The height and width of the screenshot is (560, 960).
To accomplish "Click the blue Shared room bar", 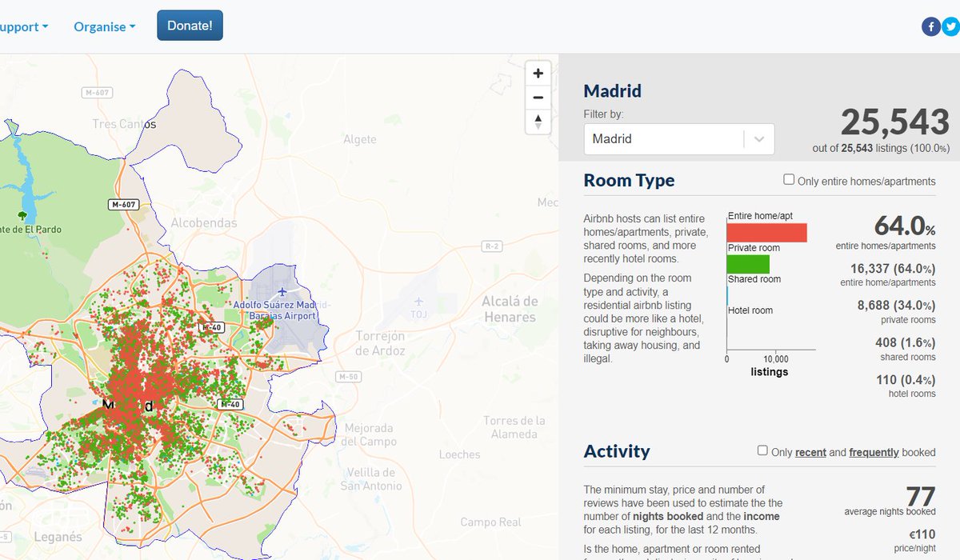I will click(x=727, y=295).
